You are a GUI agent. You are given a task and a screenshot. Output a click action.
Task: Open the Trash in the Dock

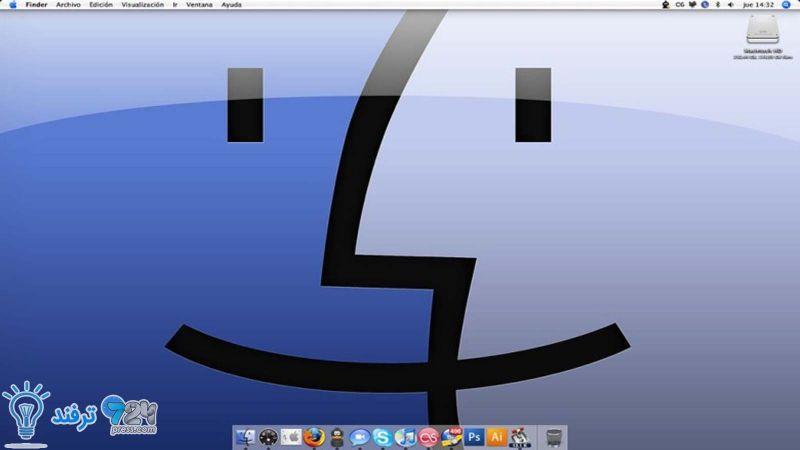pos(554,438)
